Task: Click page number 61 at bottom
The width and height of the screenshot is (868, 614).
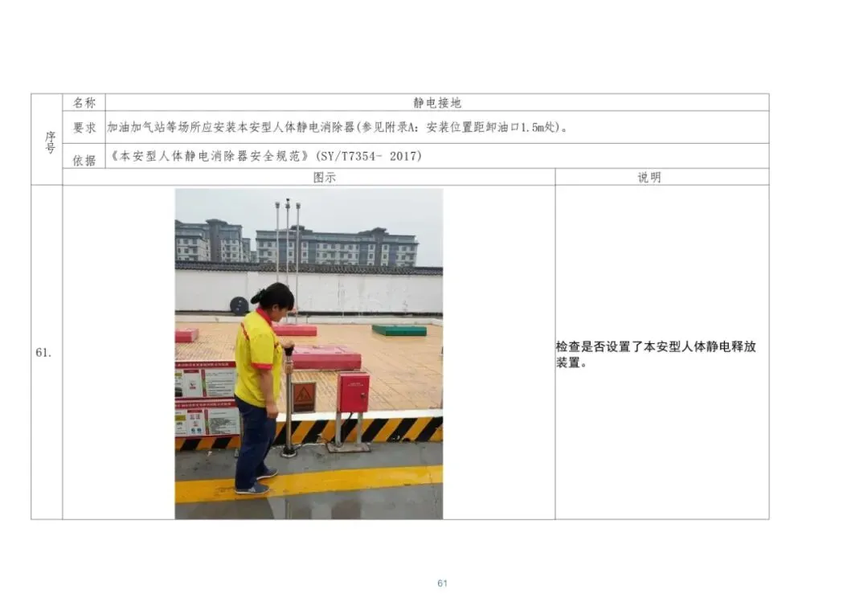Action: 442,583
